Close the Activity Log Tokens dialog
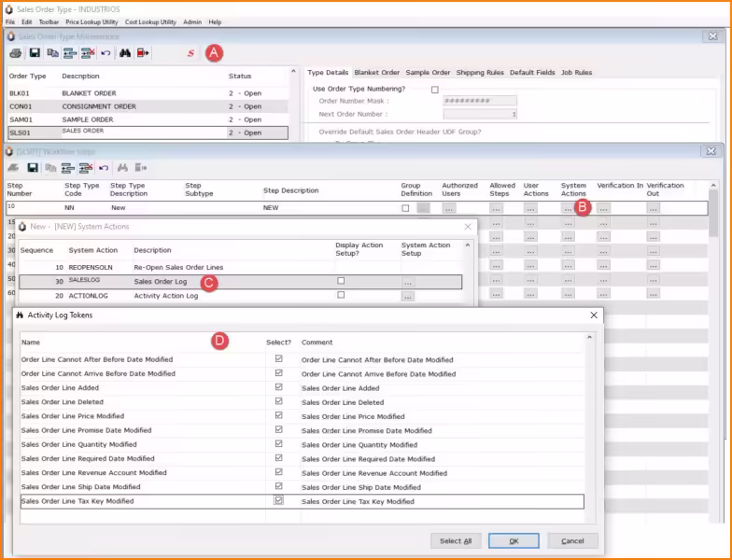Viewport: 732px width, 560px height. (594, 315)
